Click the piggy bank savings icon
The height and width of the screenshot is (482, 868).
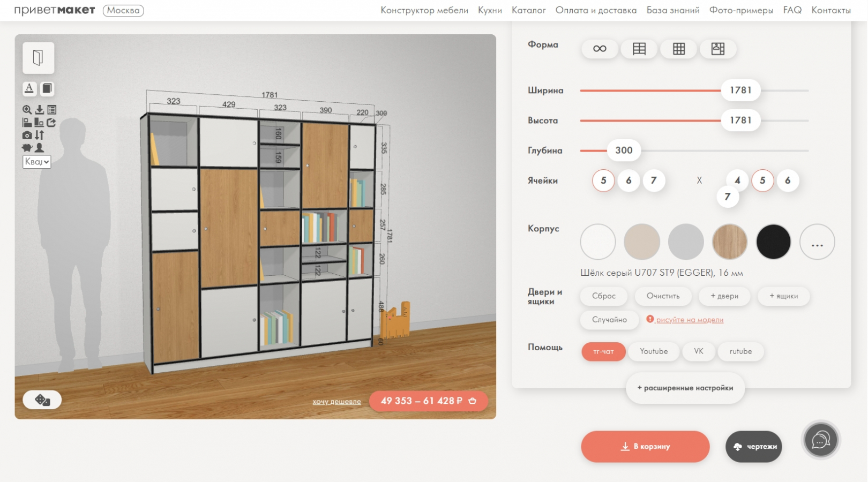27,148
